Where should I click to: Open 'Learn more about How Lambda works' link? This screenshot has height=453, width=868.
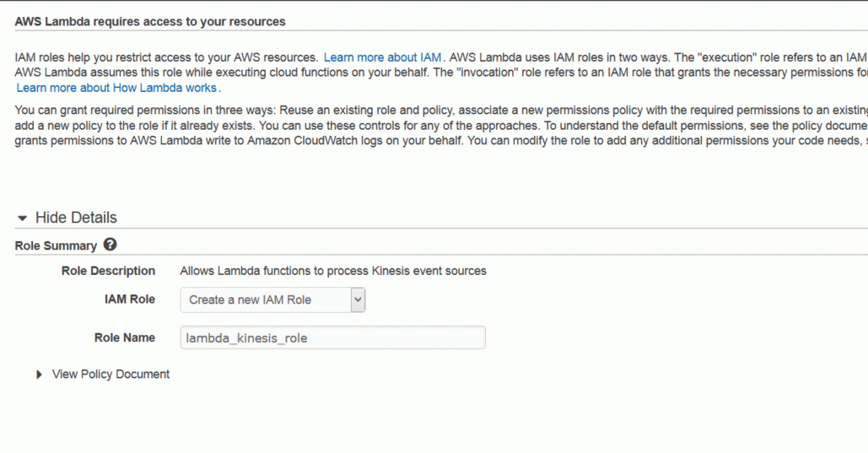point(116,88)
